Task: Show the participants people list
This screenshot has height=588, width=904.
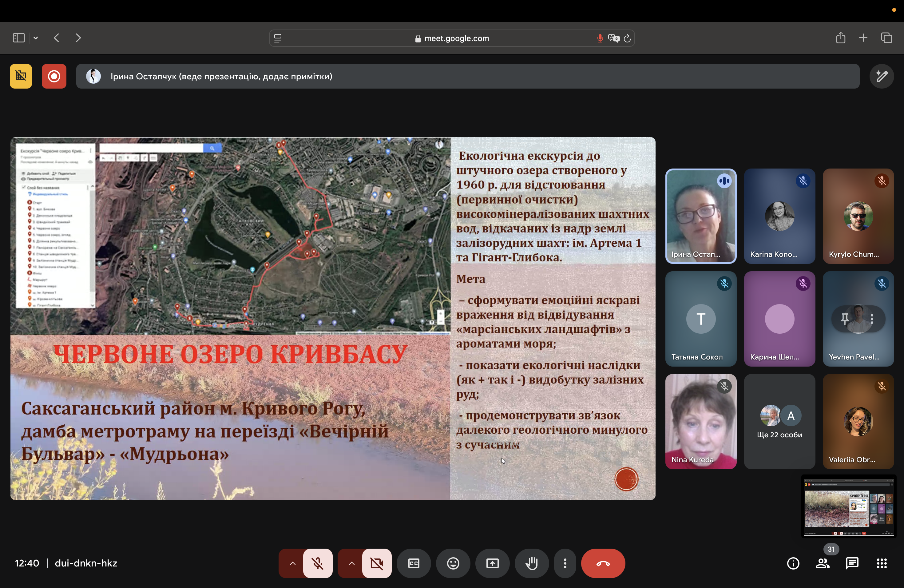Action: [x=822, y=563]
